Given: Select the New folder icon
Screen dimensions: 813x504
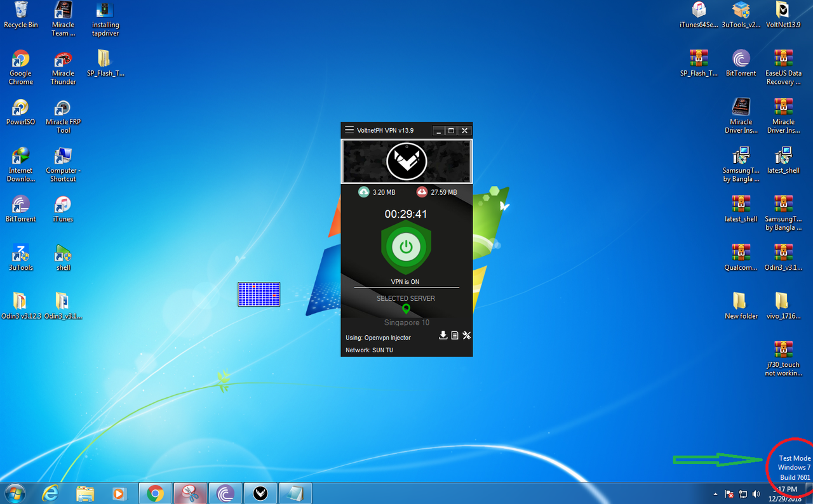Looking at the screenshot, I should (x=741, y=307).
